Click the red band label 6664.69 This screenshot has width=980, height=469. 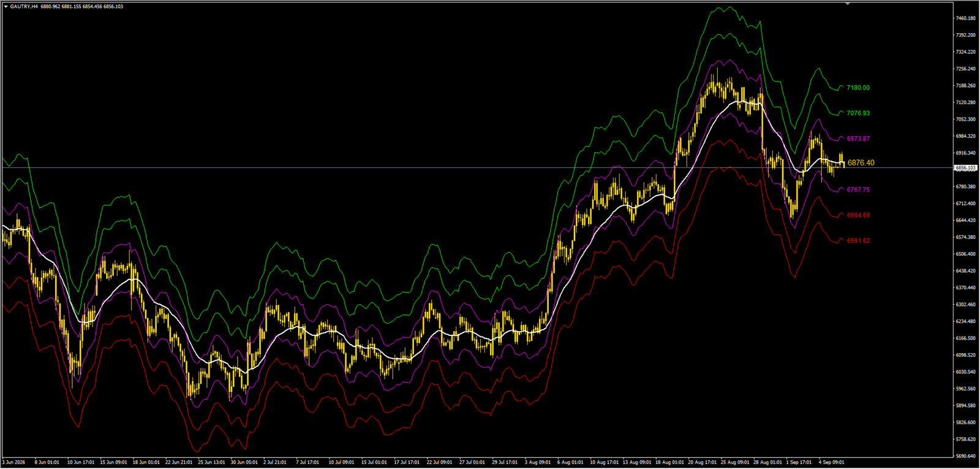[x=858, y=216]
